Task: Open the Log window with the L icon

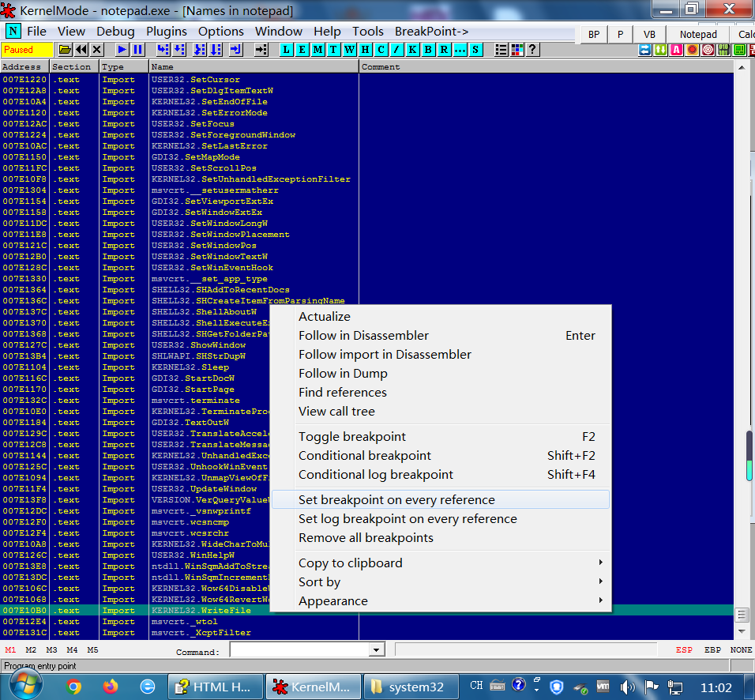Action: [286, 49]
